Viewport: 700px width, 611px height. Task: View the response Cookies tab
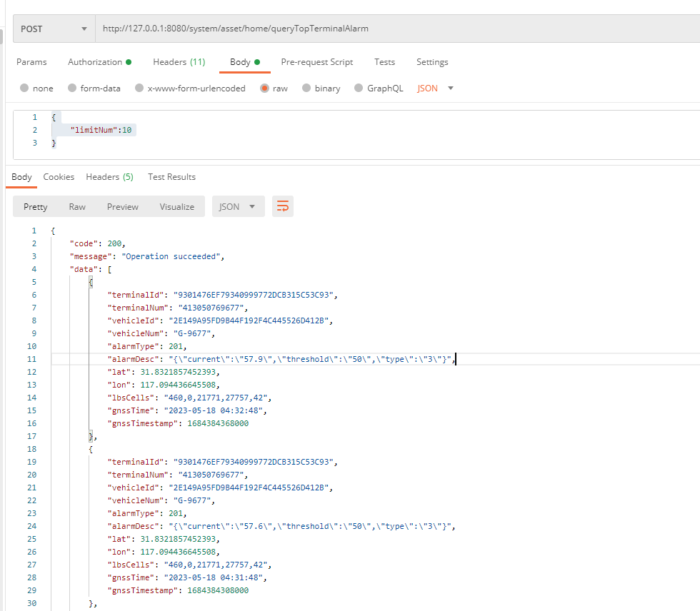[x=59, y=177]
